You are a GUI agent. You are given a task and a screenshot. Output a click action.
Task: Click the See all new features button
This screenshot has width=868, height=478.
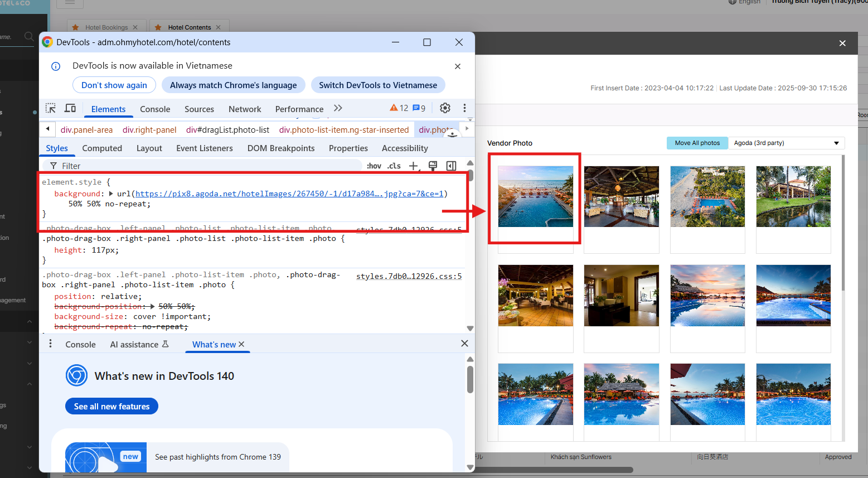(x=111, y=407)
